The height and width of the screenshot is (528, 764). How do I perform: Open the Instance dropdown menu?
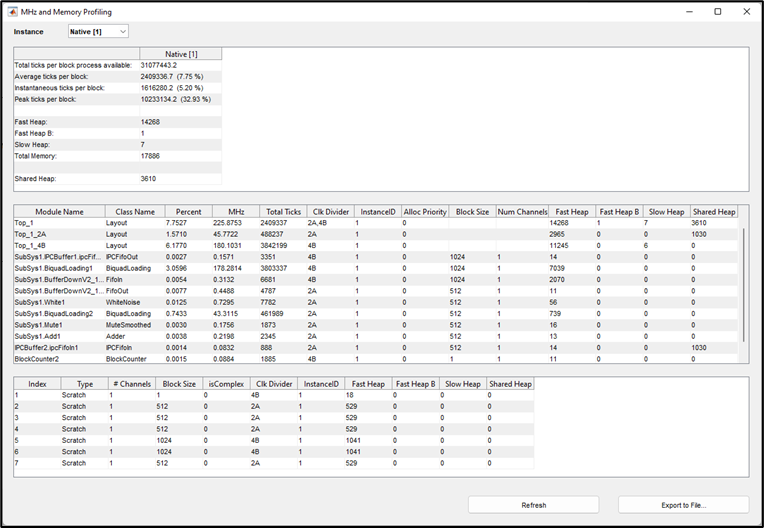pos(98,32)
